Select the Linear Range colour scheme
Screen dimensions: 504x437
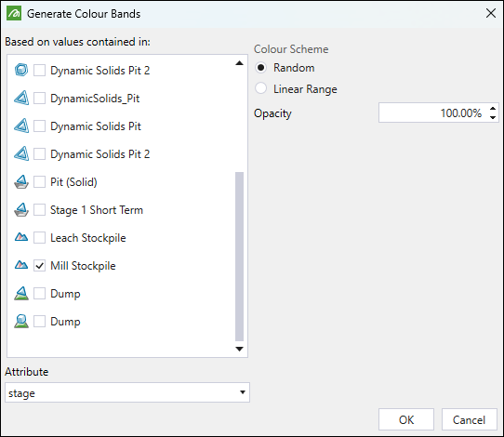coord(260,88)
